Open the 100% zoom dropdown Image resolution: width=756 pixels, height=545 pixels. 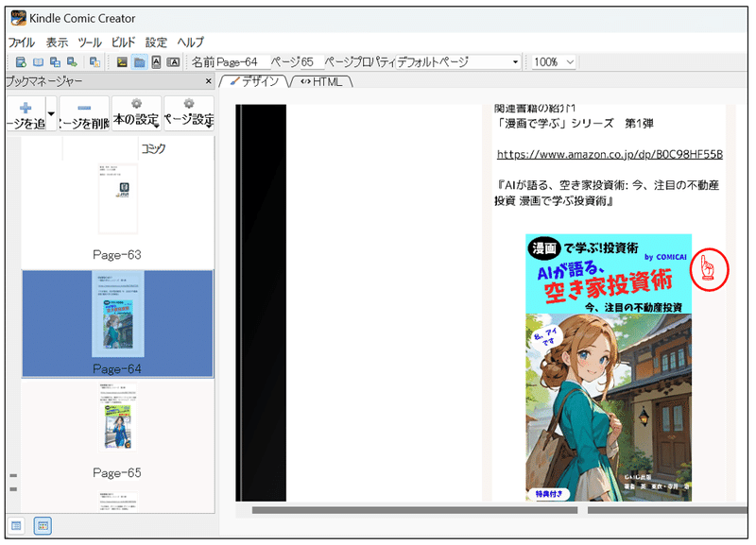point(554,62)
